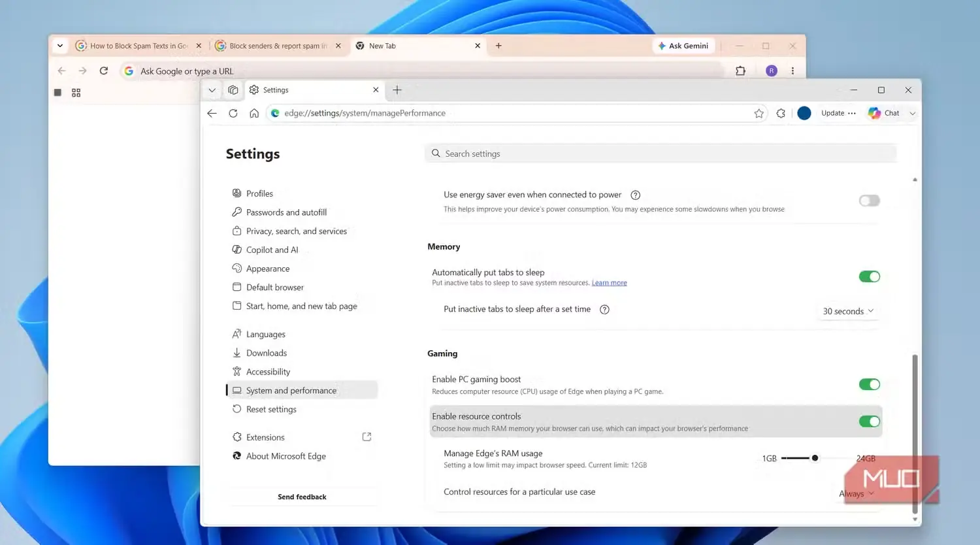
Task: Toggle energy saver when connected to power
Action: pyautogui.click(x=869, y=201)
